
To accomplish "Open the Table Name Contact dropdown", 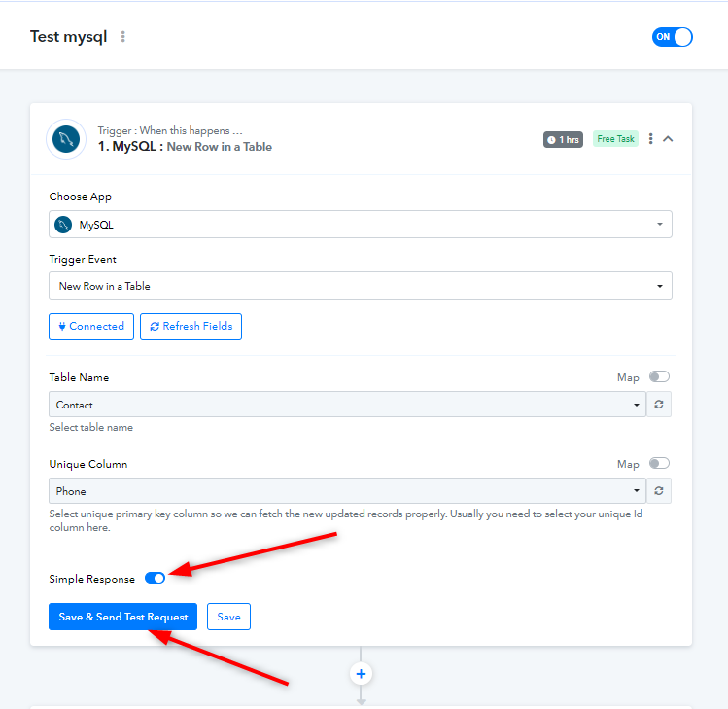I will 347,405.
